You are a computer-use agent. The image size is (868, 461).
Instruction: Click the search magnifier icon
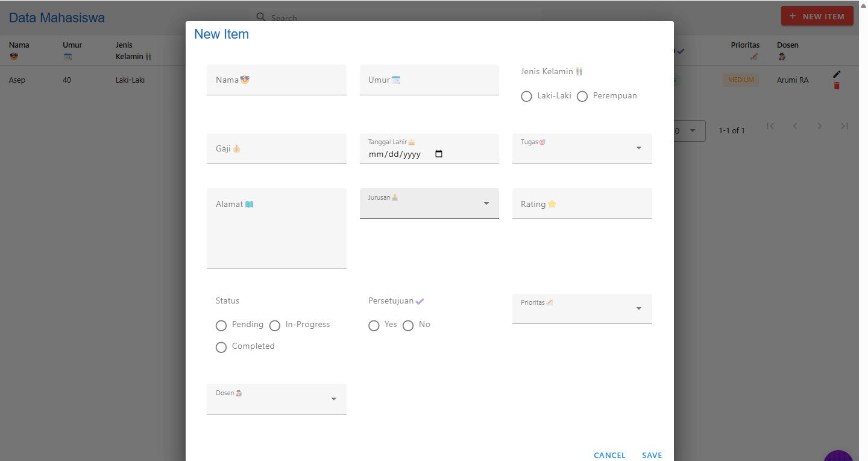pos(261,17)
